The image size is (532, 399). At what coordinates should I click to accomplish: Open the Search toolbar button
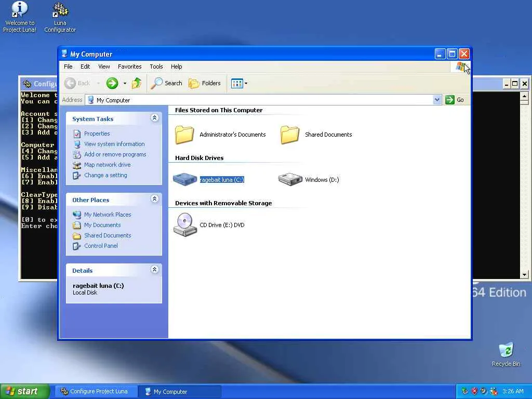167,83
